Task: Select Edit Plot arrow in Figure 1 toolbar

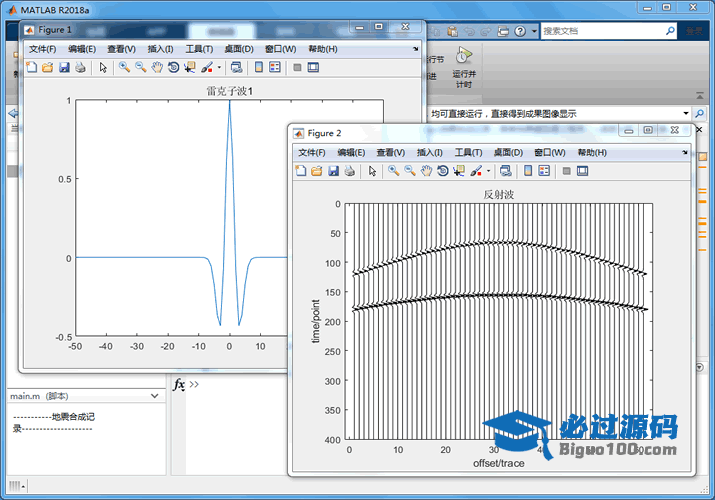Action: click(x=103, y=67)
